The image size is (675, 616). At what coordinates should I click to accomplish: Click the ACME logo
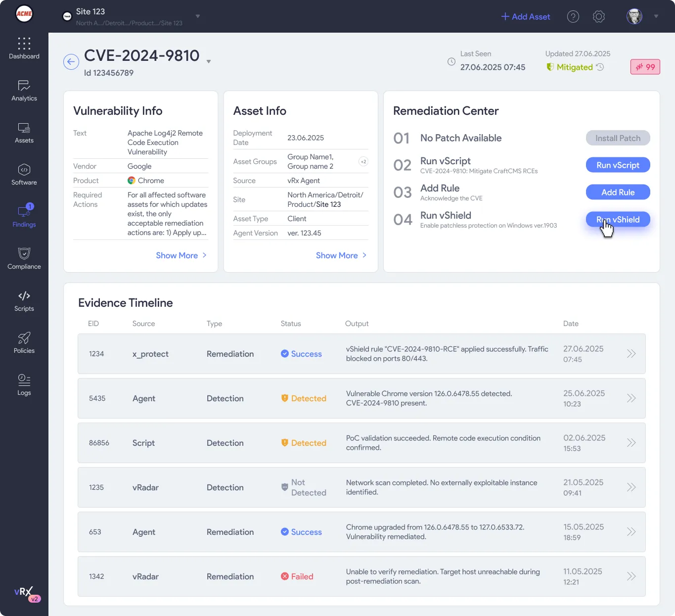pos(24,13)
